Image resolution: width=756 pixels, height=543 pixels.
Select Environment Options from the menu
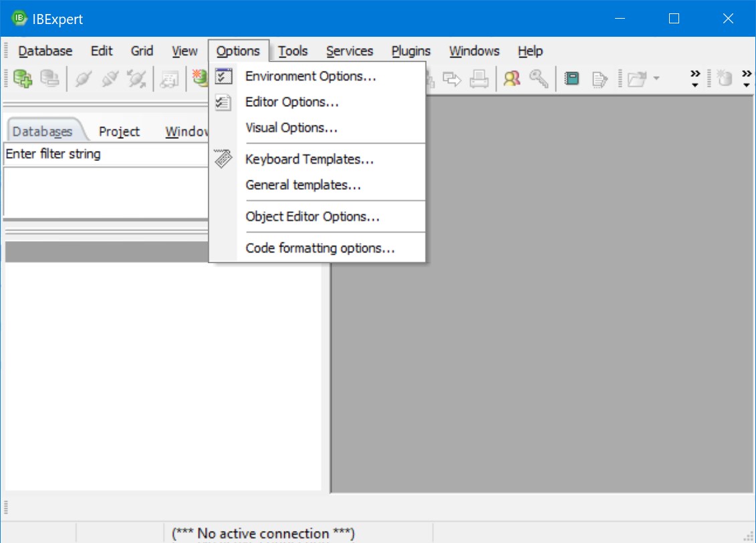click(311, 76)
